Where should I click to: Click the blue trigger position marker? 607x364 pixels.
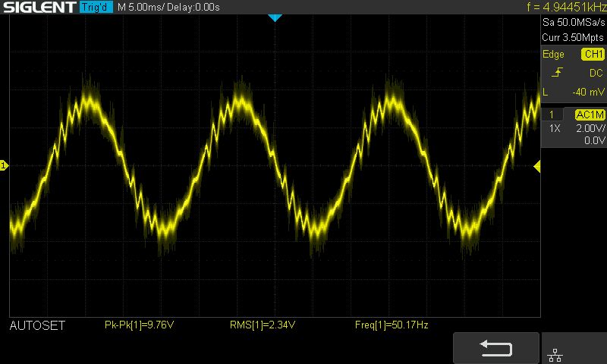(275, 17)
